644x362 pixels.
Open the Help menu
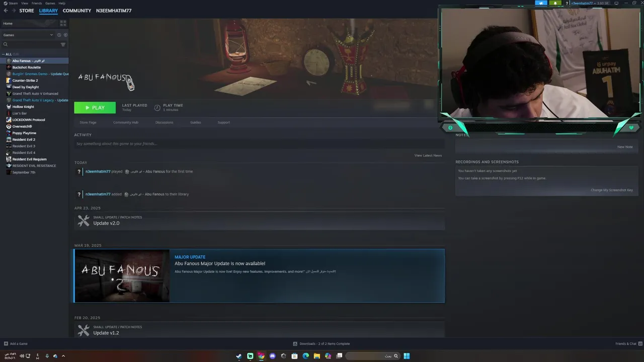click(x=62, y=3)
